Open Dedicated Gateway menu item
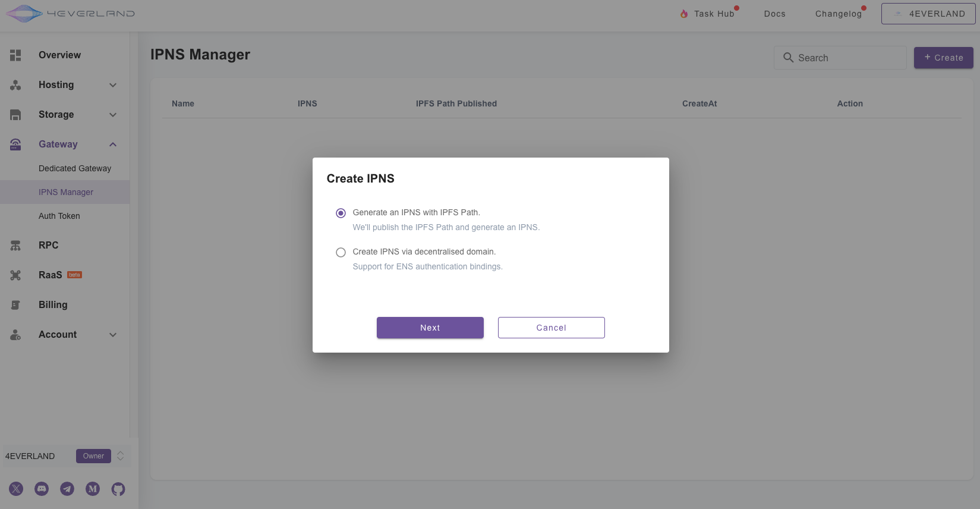This screenshot has height=509, width=980. pos(75,168)
